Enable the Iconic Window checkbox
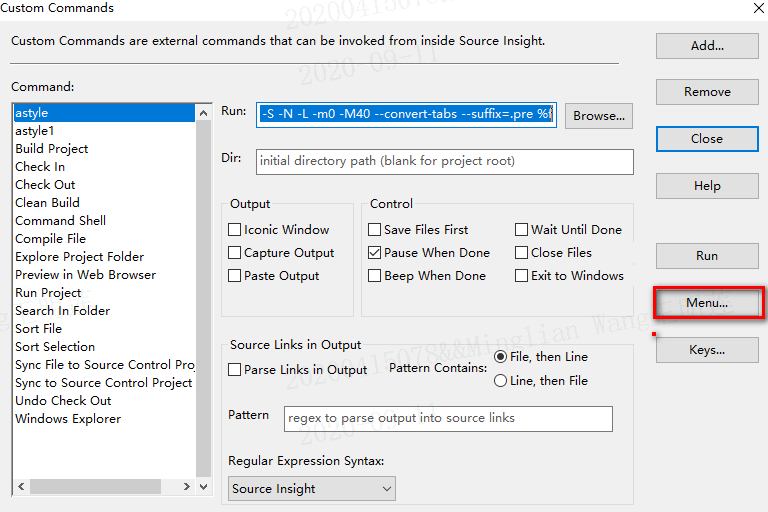This screenshot has height=512, width=768. 235,230
